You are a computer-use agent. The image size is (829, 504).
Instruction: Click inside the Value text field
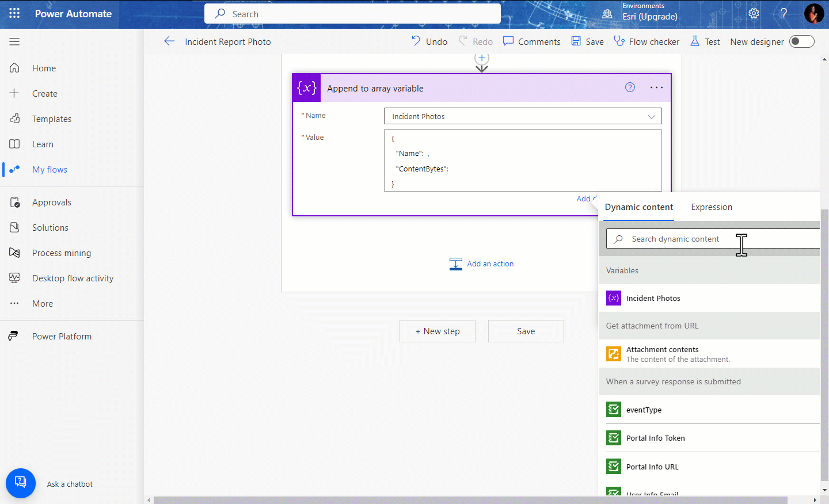523,161
